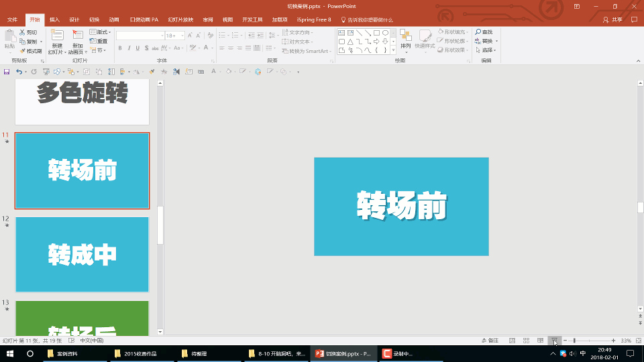Switch to Slide Sorter view icon
The height and width of the screenshot is (362, 644).
(x=527, y=341)
